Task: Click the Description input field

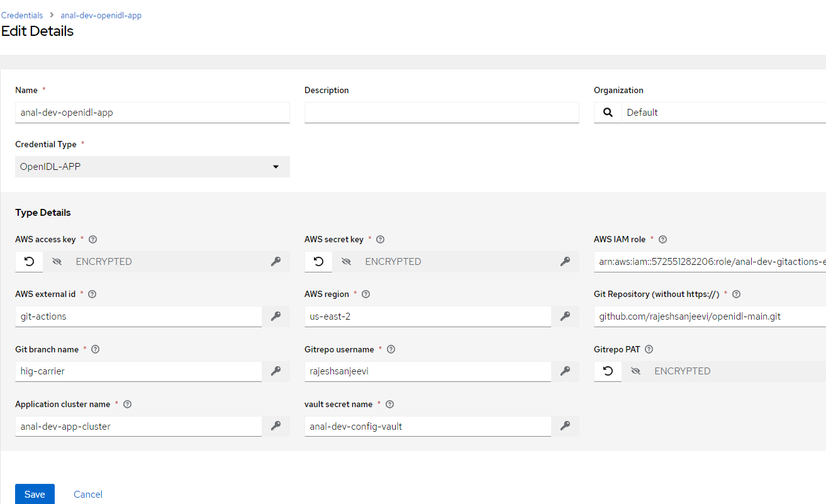Action: pos(442,113)
